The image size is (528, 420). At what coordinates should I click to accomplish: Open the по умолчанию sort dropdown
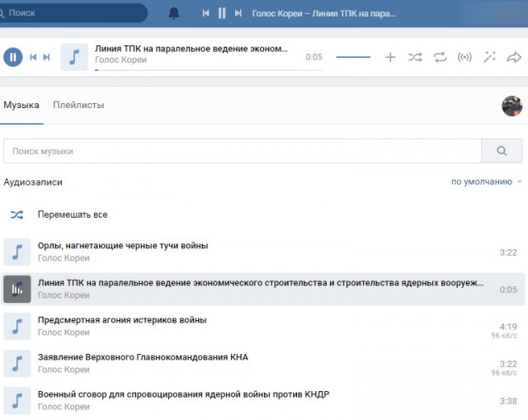tap(487, 182)
